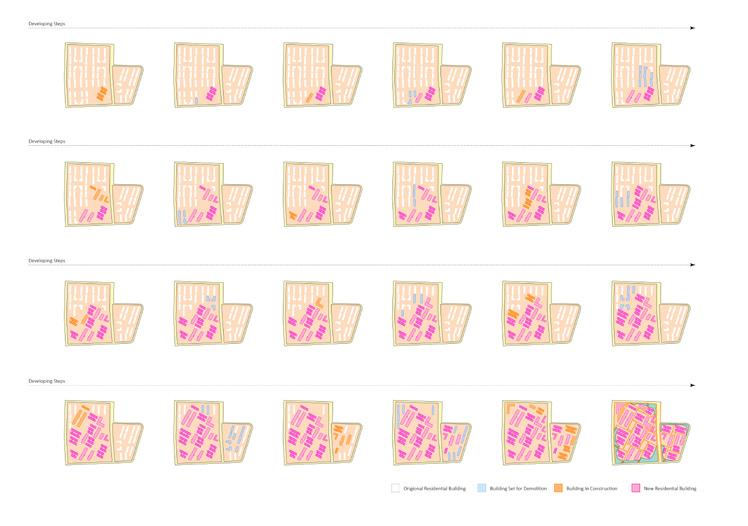Viewport: 748px width, 526px height.
Task: Select second row, third step site plan
Action: click(x=322, y=194)
